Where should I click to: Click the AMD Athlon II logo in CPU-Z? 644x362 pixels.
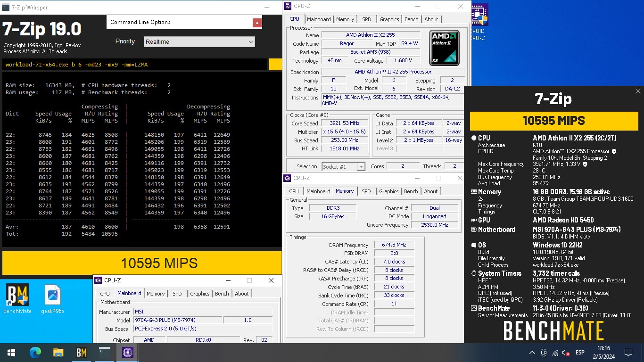(x=444, y=48)
